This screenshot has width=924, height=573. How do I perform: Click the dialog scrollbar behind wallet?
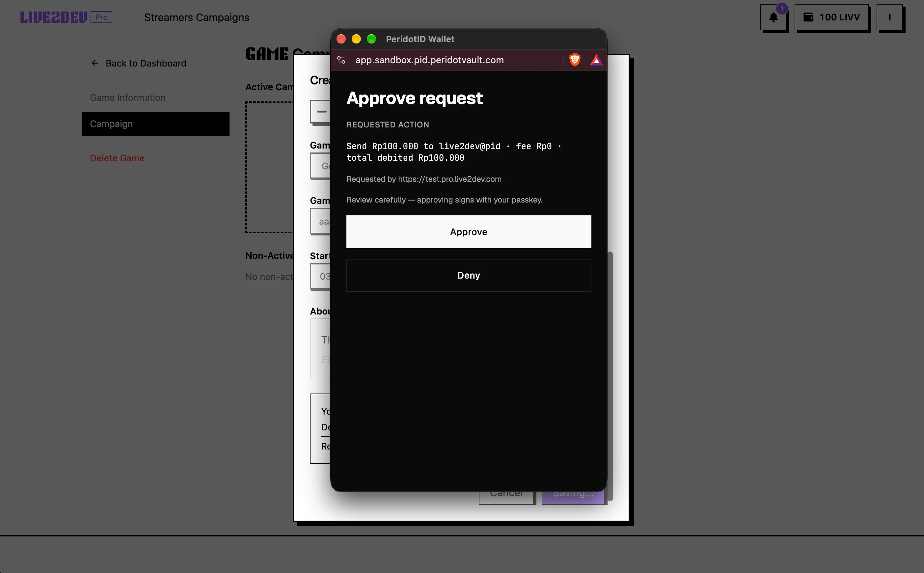pyautogui.click(x=610, y=376)
